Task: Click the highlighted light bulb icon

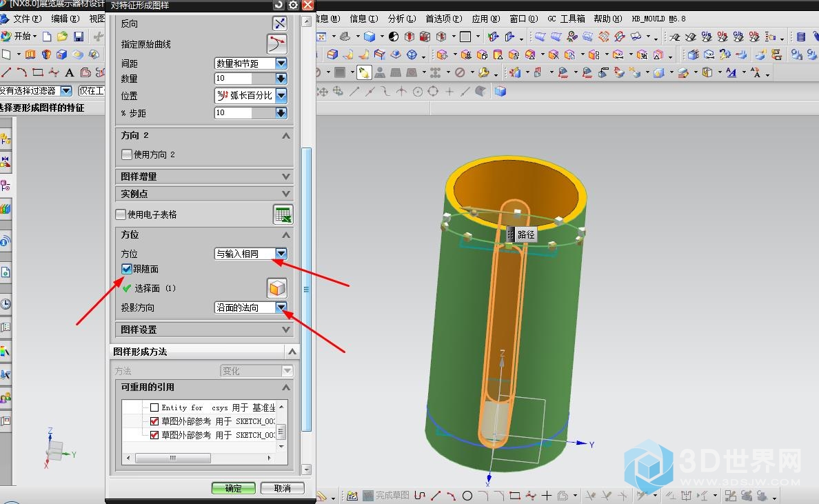Action: [364, 72]
